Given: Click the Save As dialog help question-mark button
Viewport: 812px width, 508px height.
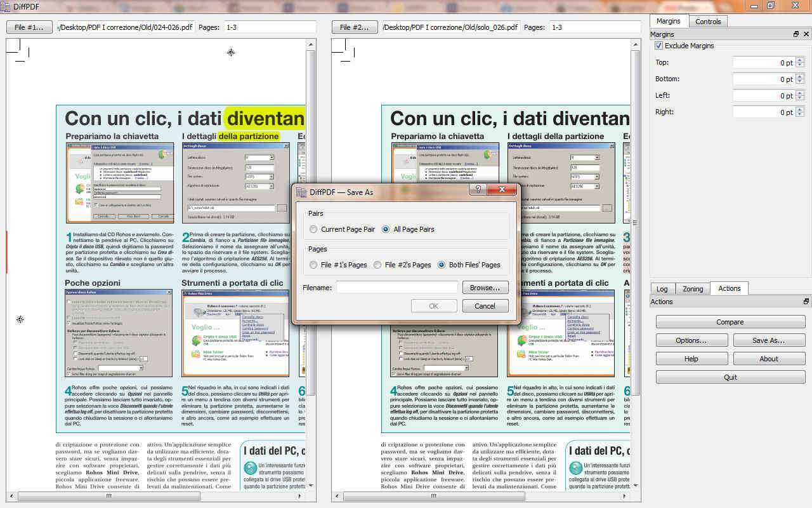Looking at the screenshot, I should [478, 190].
